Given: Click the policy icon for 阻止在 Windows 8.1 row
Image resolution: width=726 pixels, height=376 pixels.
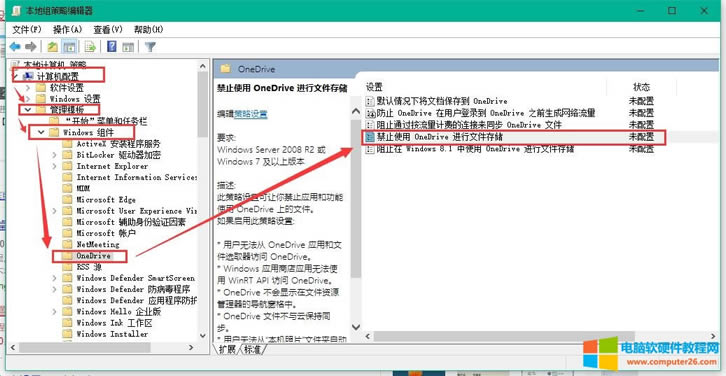Looking at the screenshot, I should [370, 149].
